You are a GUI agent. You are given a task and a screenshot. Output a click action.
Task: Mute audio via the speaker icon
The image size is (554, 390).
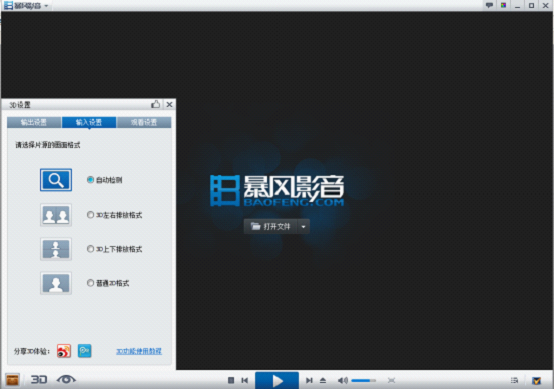(x=342, y=380)
